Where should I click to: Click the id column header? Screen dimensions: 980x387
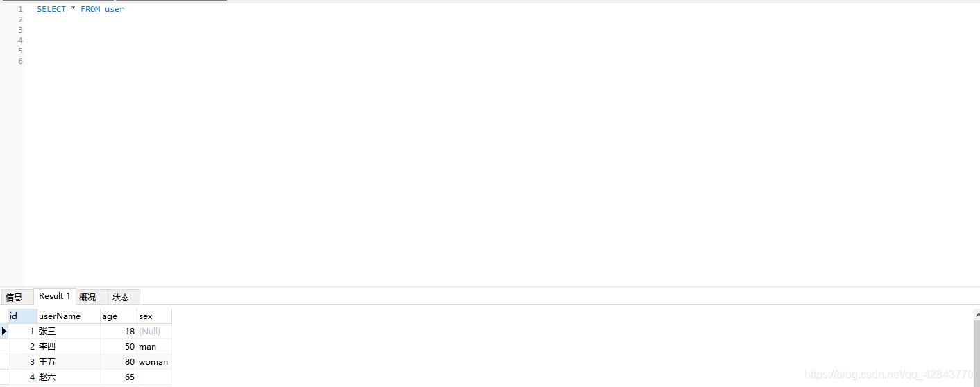(x=22, y=316)
